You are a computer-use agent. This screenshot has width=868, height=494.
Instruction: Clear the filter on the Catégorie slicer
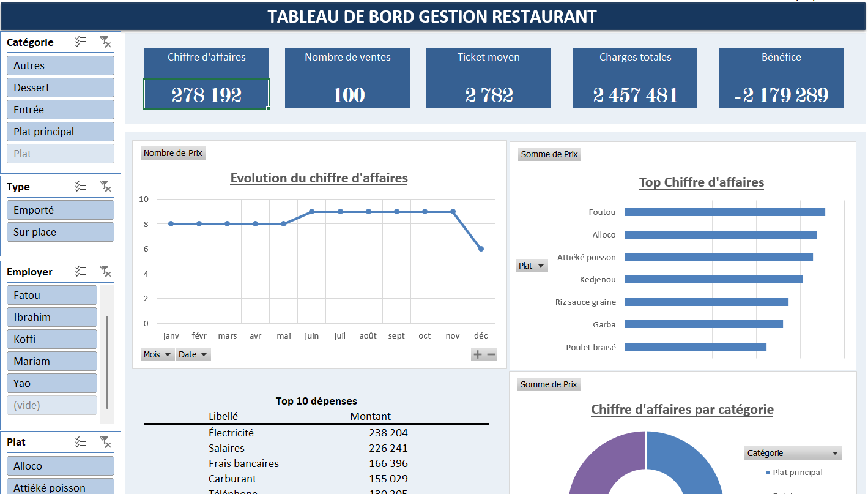click(105, 42)
